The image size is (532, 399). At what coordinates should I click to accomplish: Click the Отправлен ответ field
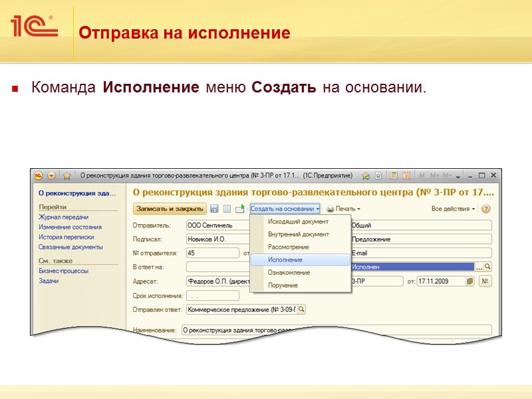pyautogui.click(x=241, y=309)
